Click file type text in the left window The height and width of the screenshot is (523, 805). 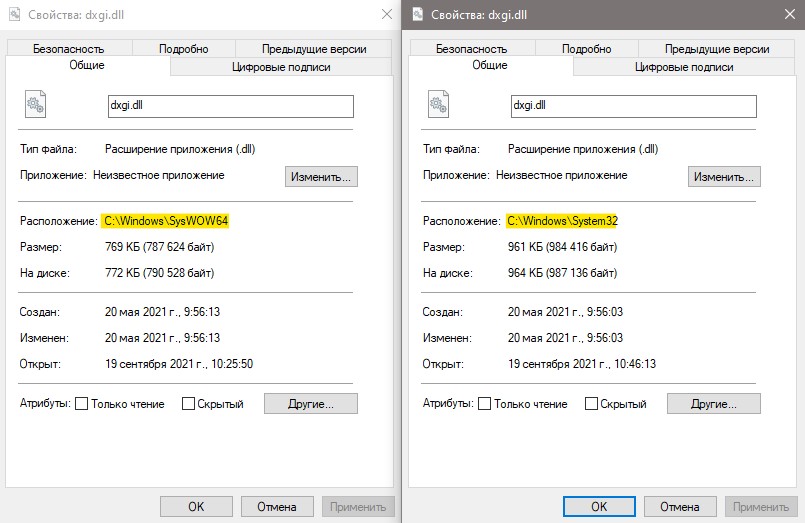180,149
